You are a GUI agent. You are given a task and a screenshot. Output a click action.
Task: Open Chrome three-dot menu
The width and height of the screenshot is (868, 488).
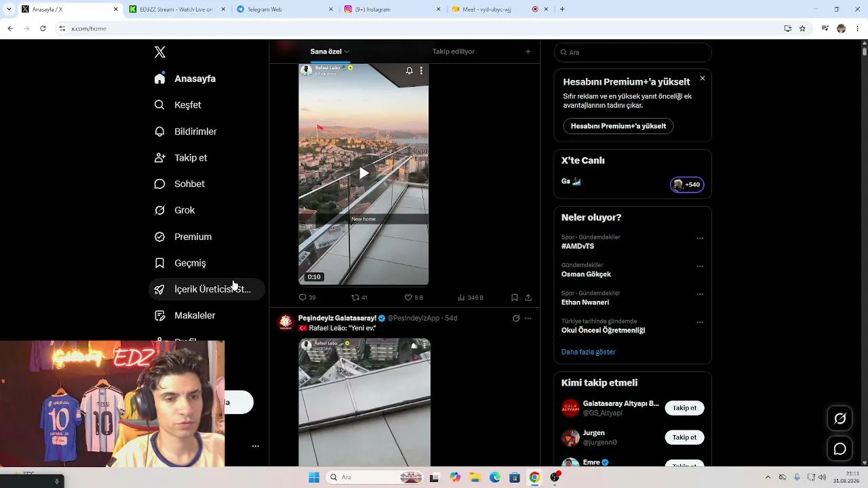click(x=857, y=28)
